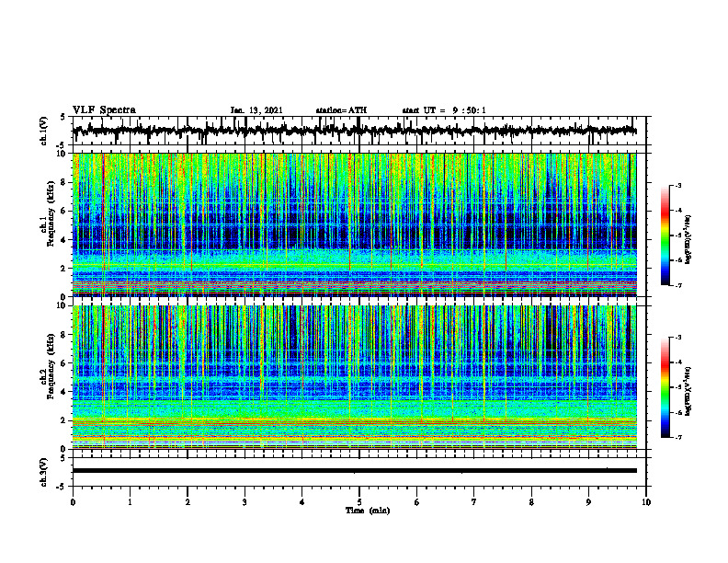Viewport: 728px width, 563px height.
Task: Click the x-axis tick label "2" on the time axis
Action: [188, 502]
